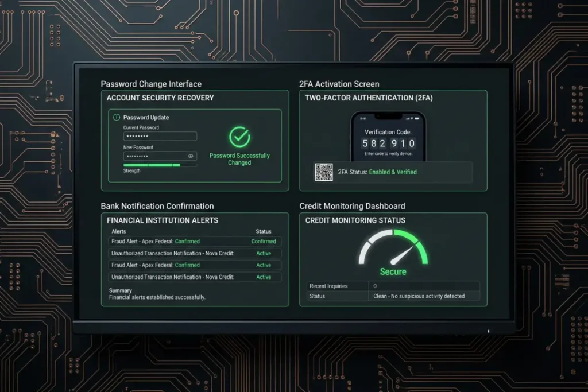Image resolution: width=588 pixels, height=392 pixels.
Task: Click the Password Successfully Changed message
Action: click(239, 159)
